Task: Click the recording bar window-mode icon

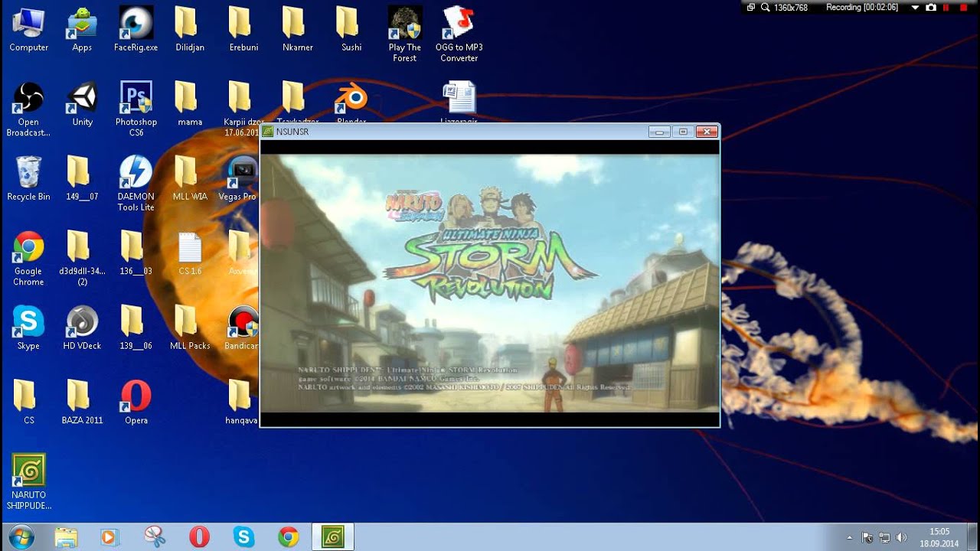Action: pyautogui.click(x=751, y=7)
